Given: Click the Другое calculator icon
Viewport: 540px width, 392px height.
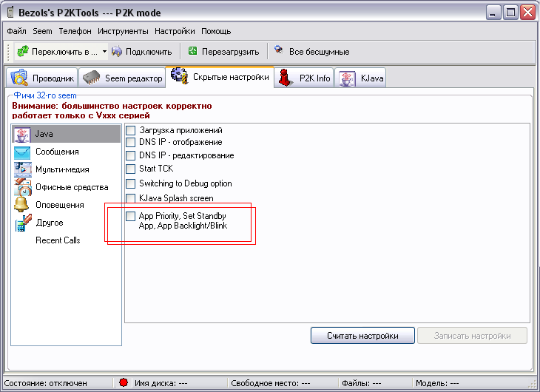Looking at the screenshot, I should tap(23, 223).
